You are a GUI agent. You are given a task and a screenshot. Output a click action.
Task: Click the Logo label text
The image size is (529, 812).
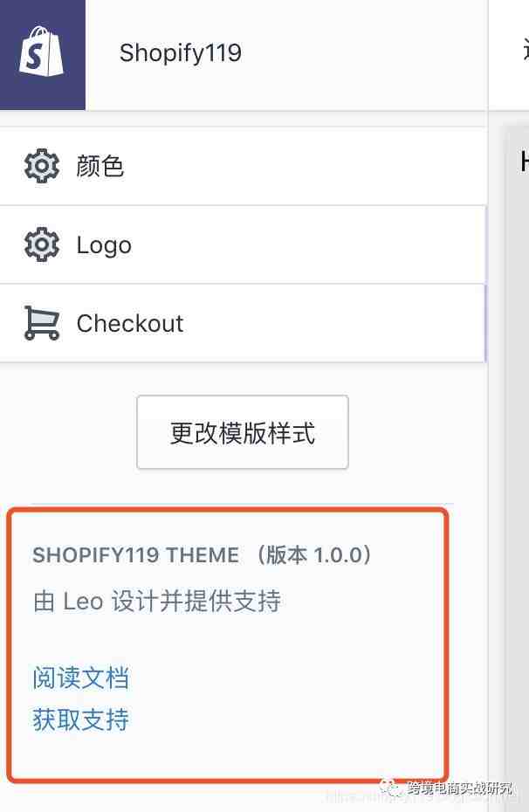(104, 245)
